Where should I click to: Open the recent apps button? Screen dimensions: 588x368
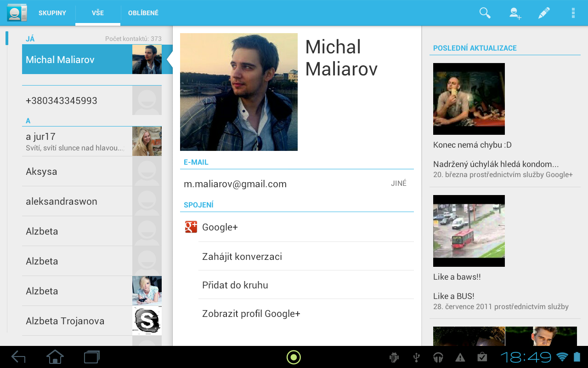(92, 357)
